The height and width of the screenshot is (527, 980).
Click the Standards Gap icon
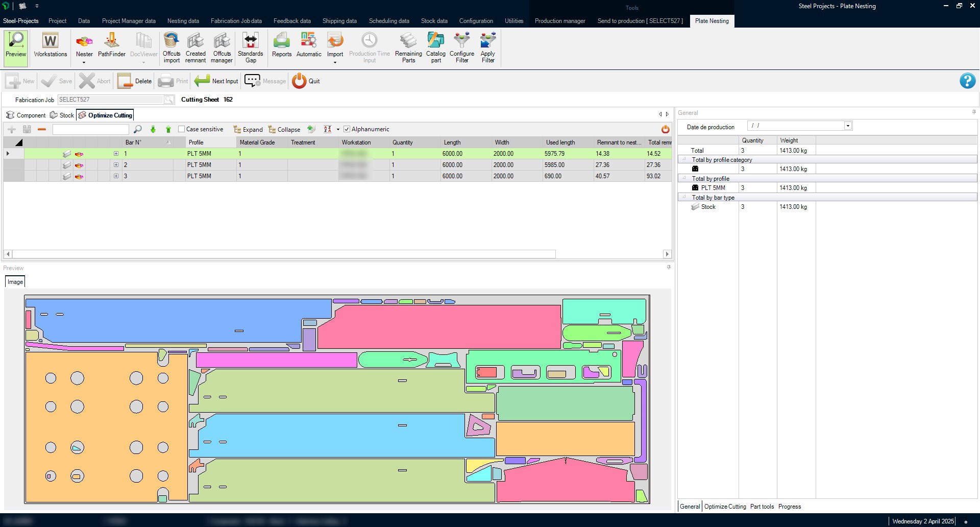250,47
